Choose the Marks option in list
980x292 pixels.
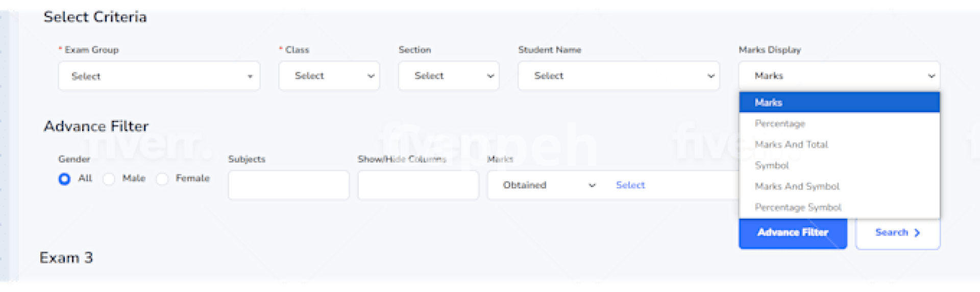839,102
